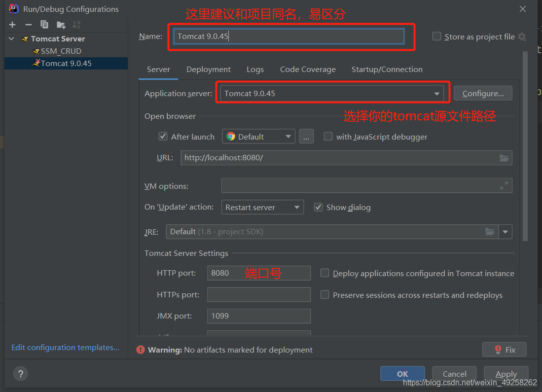This screenshot has height=392, width=542.
Task: Open Edit configuration templates link
Action: 65,348
